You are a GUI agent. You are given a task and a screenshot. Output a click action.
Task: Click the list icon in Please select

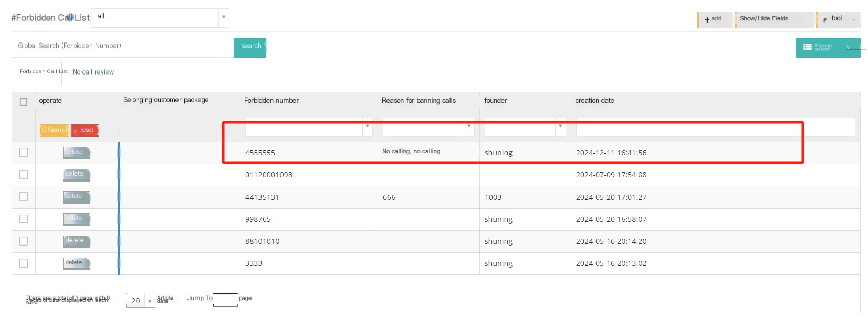coord(807,47)
